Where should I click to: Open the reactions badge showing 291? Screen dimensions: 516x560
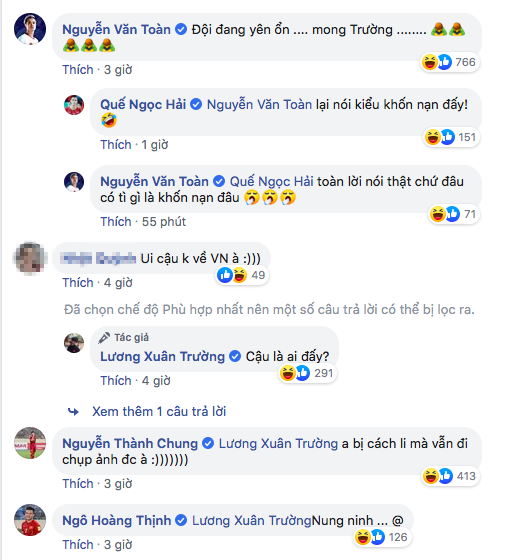click(x=307, y=373)
